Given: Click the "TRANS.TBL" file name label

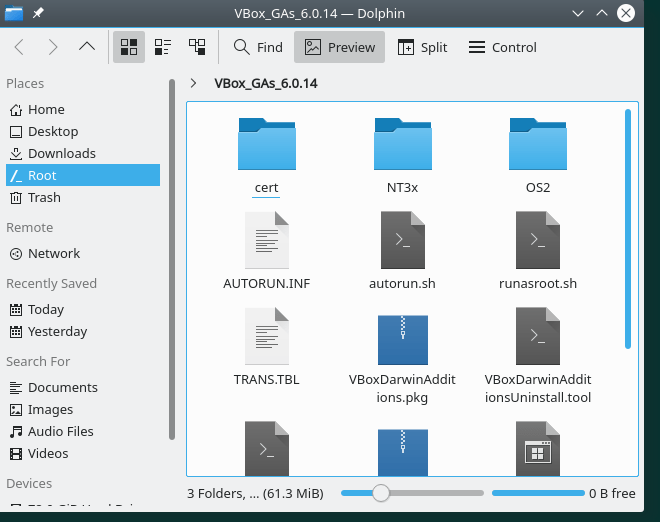Looking at the screenshot, I should click(x=266, y=379).
